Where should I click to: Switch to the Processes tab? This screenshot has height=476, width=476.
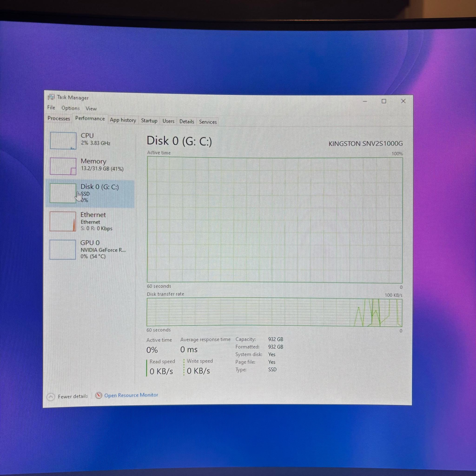[x=59, y=119]
